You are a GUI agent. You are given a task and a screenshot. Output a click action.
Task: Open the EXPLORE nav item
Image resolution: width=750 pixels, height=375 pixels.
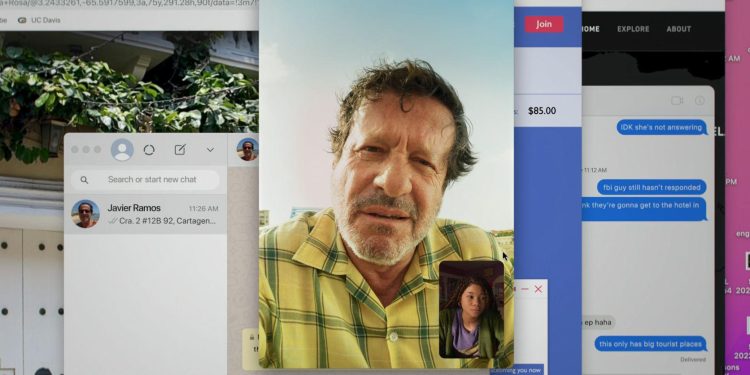[633, 29]
